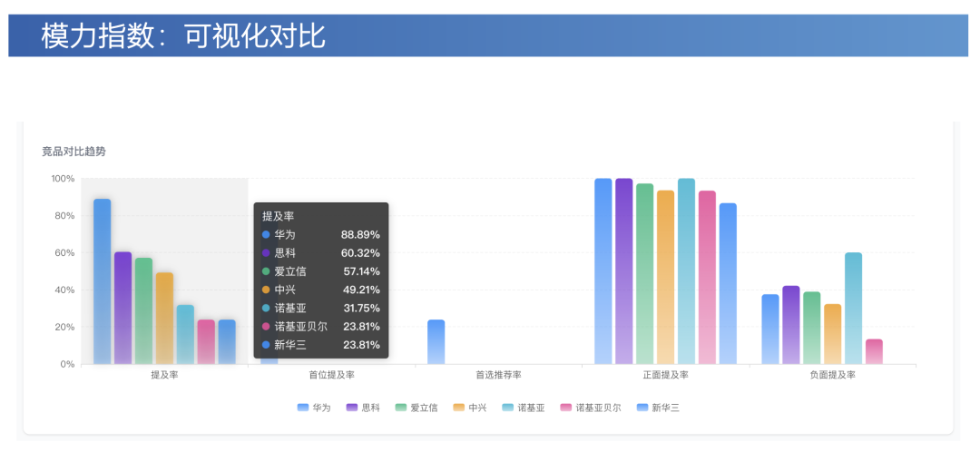Click the 49.21% value in the tooltip
Image resolution: width=980 pixels, height=462 pixels.
coord(361,290)
